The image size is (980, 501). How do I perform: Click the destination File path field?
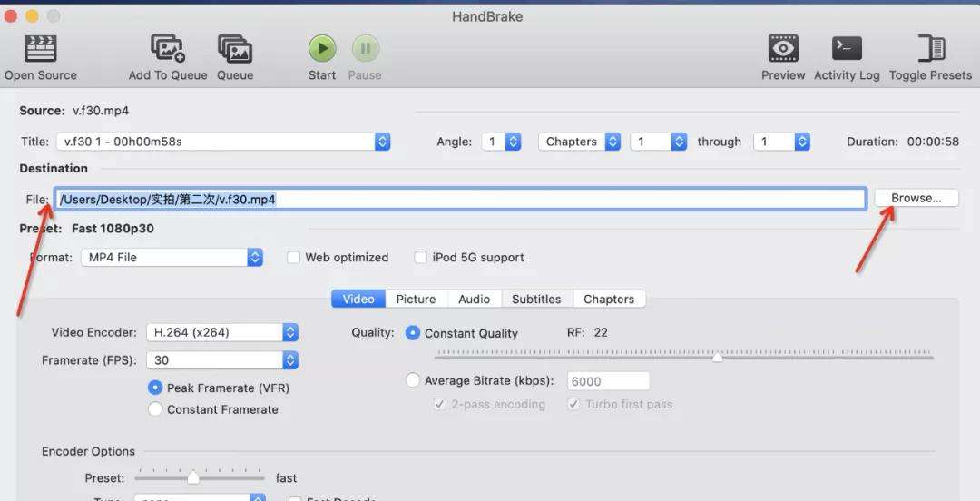[x=460, y=199]
